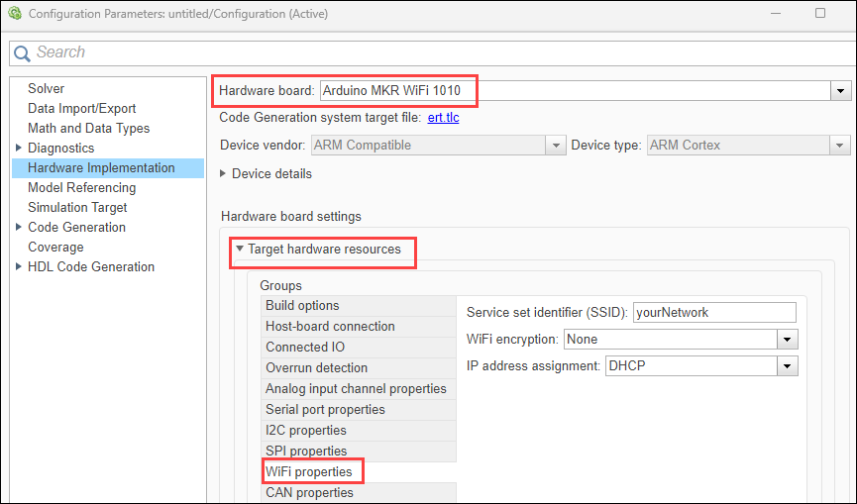The height and width of the screenshot is (504, 857).
Task: Open the Build options group
Action: pos(302,306)
